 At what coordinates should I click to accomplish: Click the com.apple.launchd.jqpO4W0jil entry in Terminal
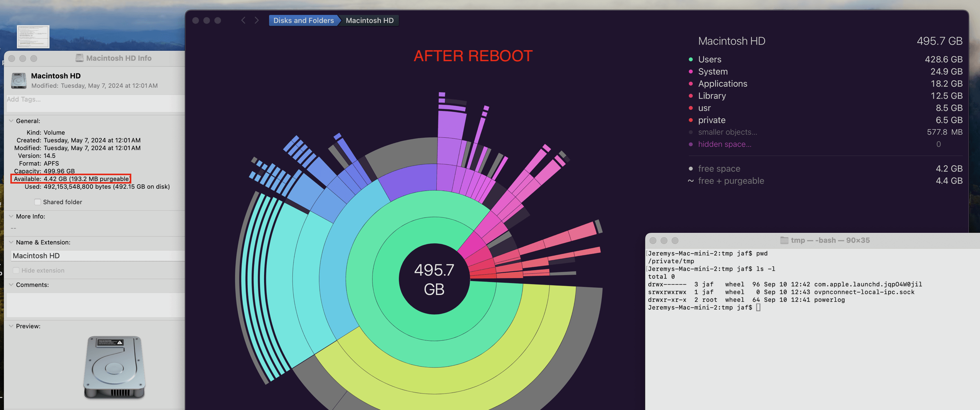(868, 284)
